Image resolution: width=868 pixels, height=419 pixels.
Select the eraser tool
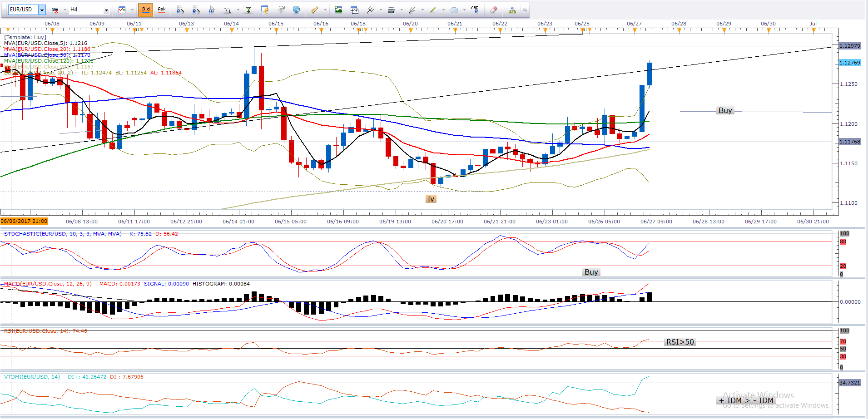pyautogui.click(x=494, y=10)
